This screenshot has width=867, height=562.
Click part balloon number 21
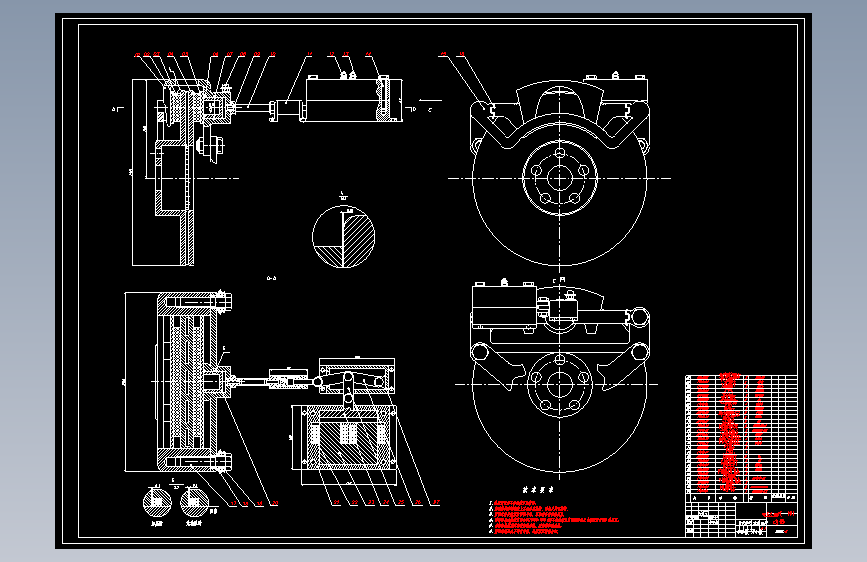click(336, 503)
